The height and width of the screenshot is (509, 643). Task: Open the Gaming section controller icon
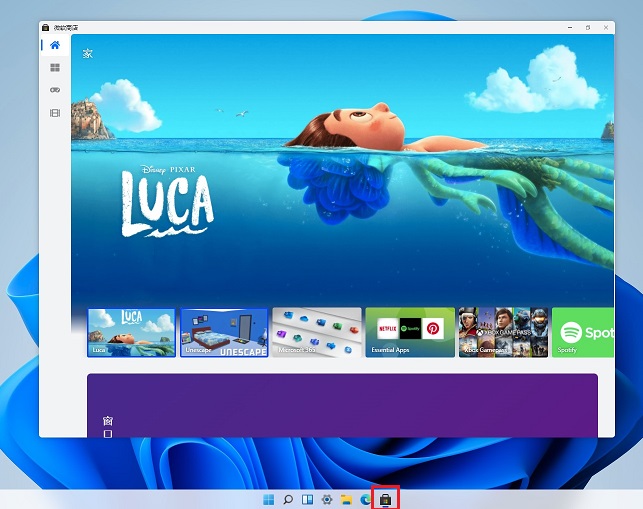[x=55, y=90]
